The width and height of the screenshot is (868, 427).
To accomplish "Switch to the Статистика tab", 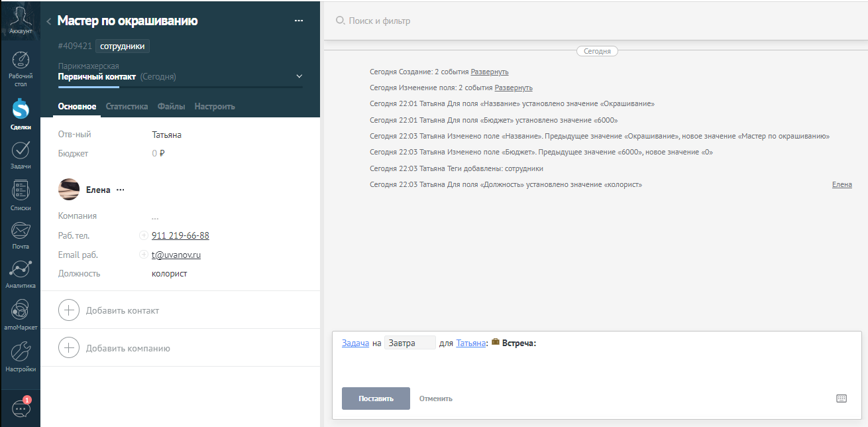I will 126,106.
